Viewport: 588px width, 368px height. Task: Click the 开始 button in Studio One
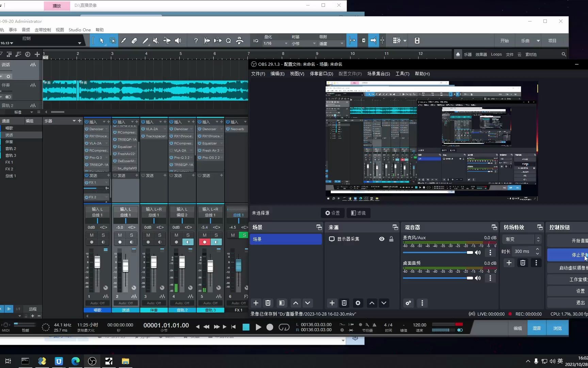[504, 41]
